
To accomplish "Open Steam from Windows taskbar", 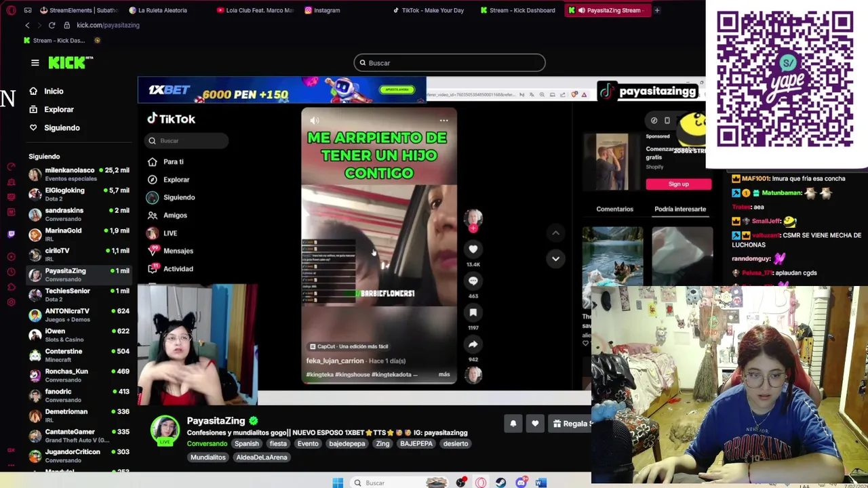I will [x=500, y=483].
